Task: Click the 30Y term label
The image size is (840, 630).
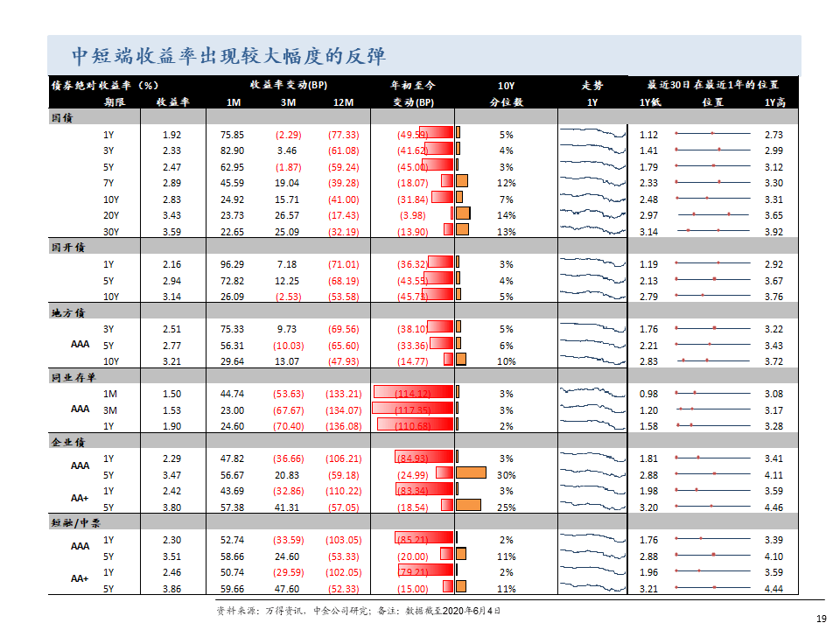Action: point(111,232)
